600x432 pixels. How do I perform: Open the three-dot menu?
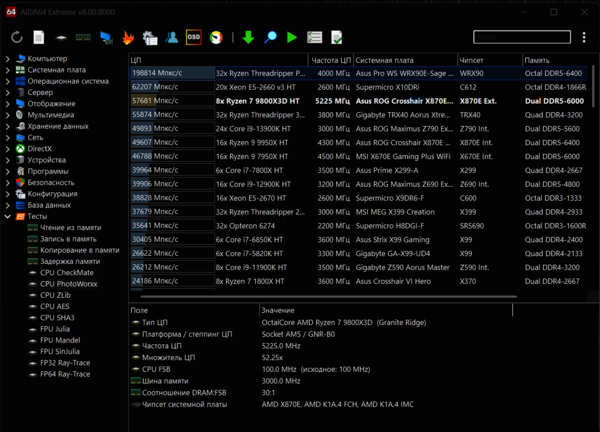coord(584,37)
